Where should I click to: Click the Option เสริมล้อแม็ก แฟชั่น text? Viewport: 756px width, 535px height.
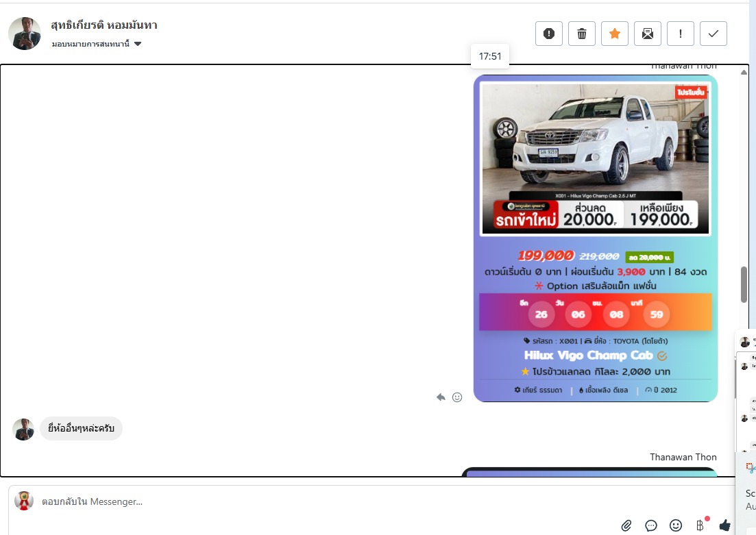596,286
